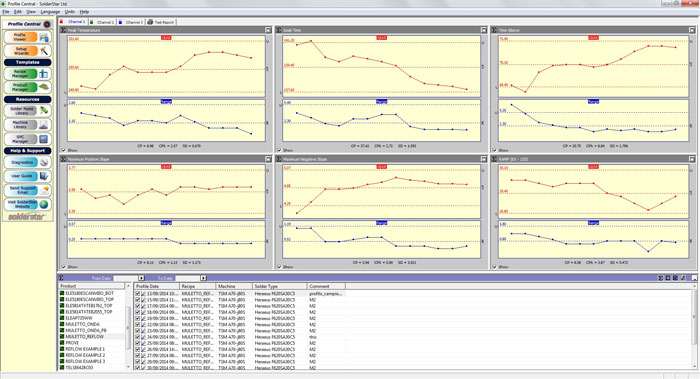Open the Machine Library
The width and height of the screenshot is (700, 379).
point(27,125)
